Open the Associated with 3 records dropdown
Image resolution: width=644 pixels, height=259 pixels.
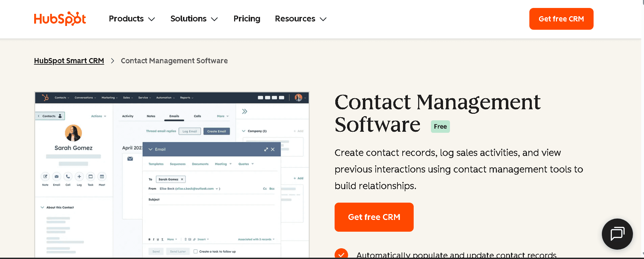pyautogui.click(x=256, y=239)
